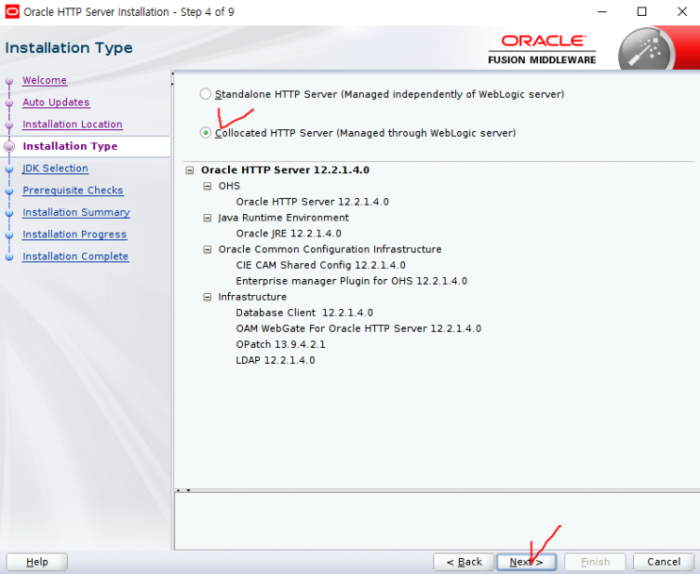This screenshot has height=574, width=700.
Task: Minimize the installer window
Action: coord(602,12)
